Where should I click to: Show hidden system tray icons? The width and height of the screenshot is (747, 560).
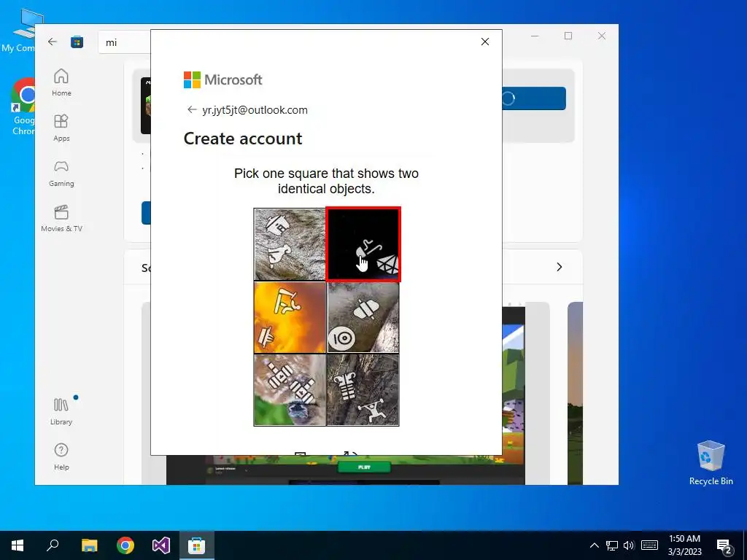pos(594,545)
